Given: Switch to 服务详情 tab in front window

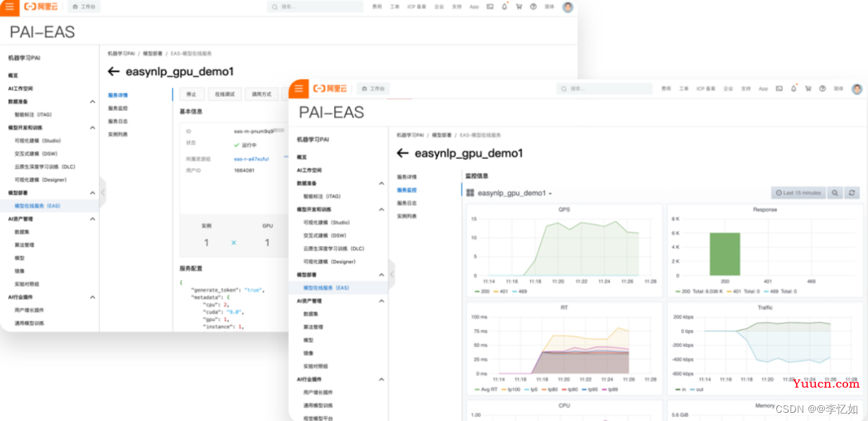Looking at the screenshot, I should (x=407, y=177).
